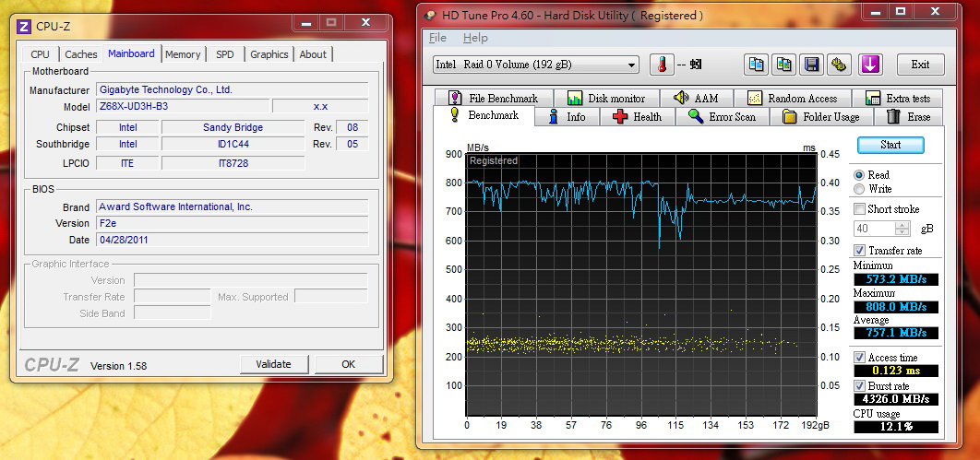Select the Write radio button

859,189
